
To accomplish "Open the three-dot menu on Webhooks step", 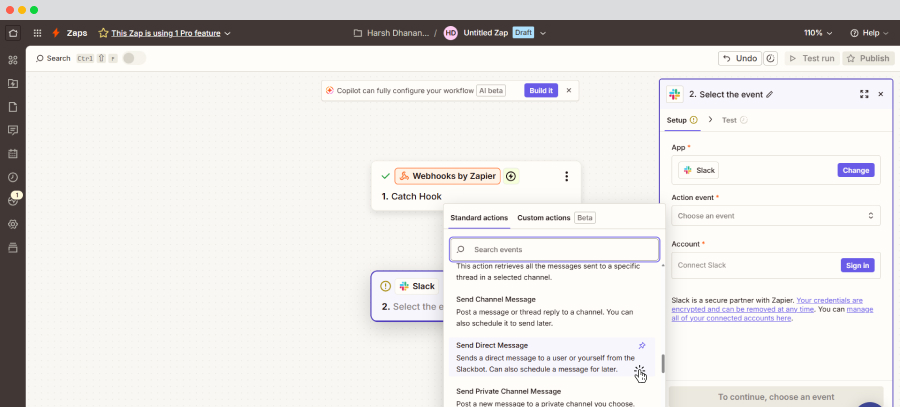I will (x=566, y=176).
